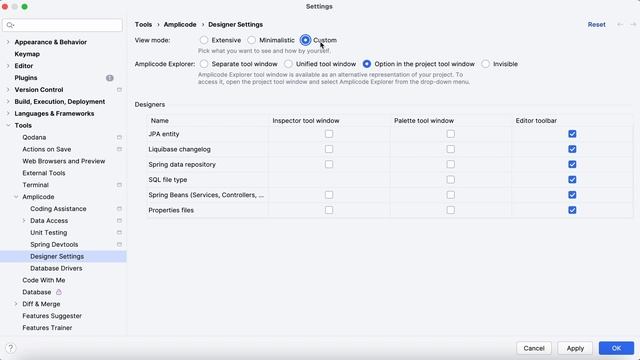Enable Inspector tool window for Liquibase changelog

point(329,149)
